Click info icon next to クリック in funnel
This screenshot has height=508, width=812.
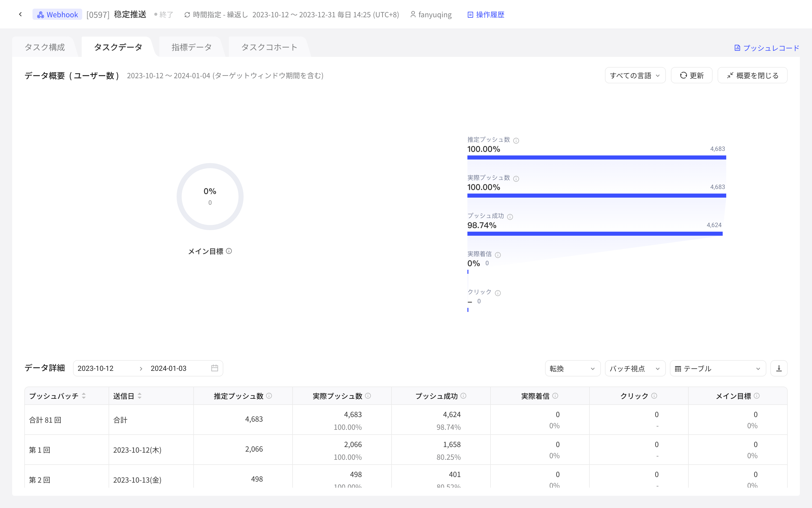point(498,293)
